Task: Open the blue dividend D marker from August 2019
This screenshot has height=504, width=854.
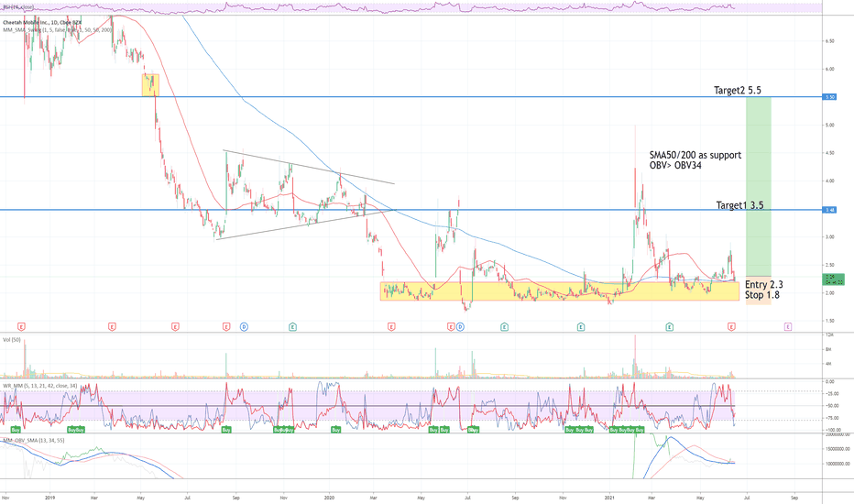Action: click(244, 327)
